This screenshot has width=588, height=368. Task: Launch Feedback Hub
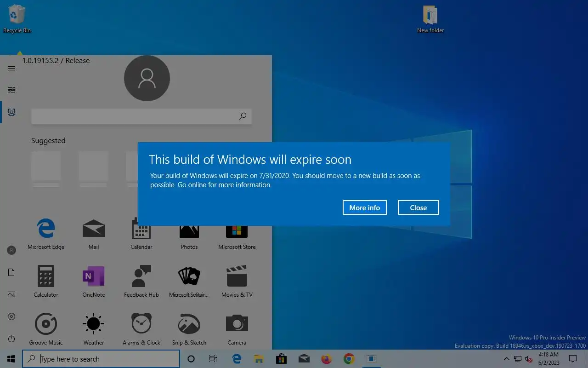(141, 282)
